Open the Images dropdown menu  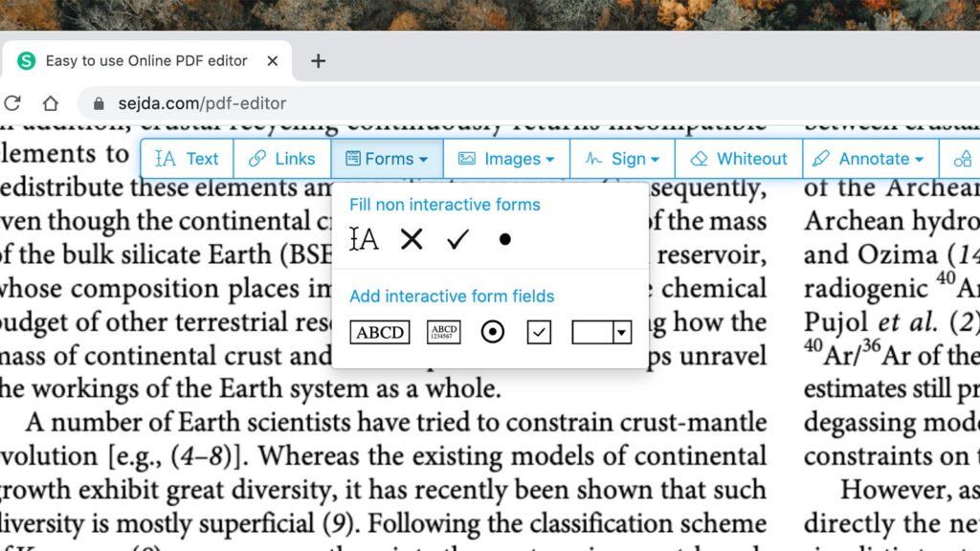[506, 159]
